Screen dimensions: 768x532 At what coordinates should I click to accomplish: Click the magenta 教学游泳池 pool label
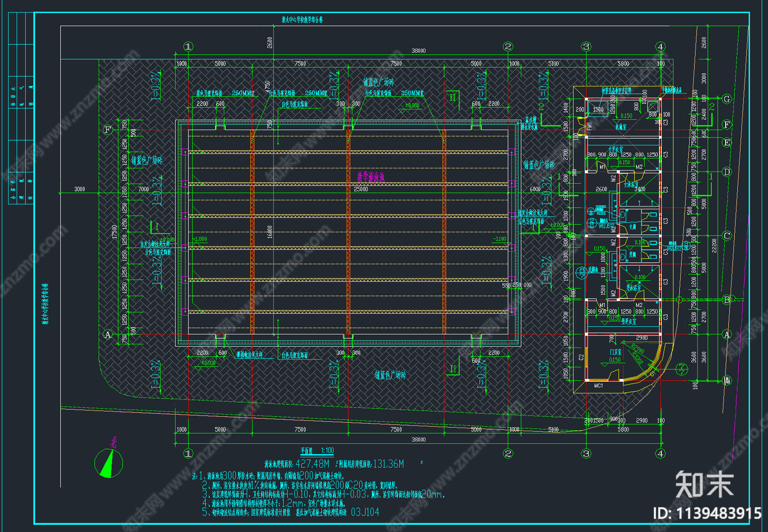pos(371,177)
